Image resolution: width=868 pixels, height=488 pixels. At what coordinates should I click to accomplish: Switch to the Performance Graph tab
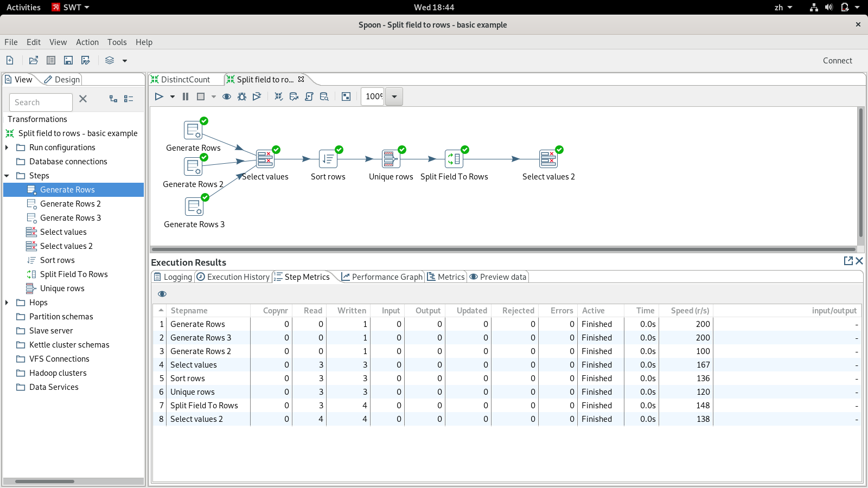pyautogui.click(x=381, y=277)
